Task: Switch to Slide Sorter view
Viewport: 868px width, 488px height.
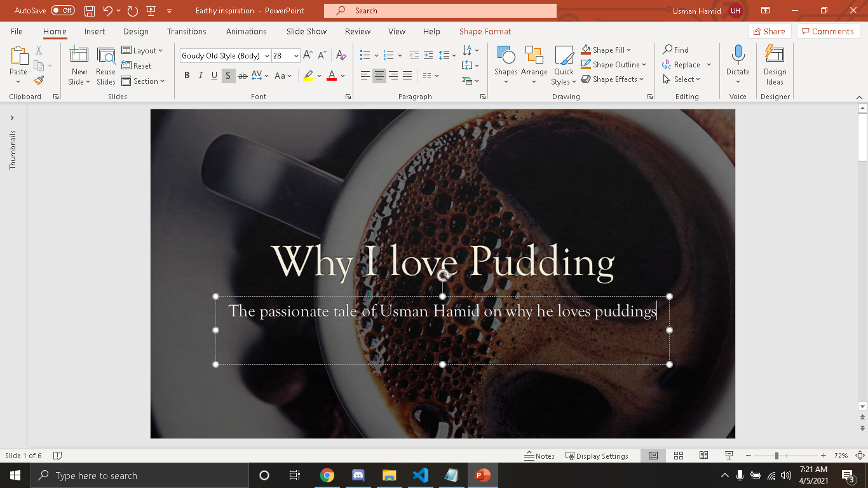Action: tap(679, 456)
